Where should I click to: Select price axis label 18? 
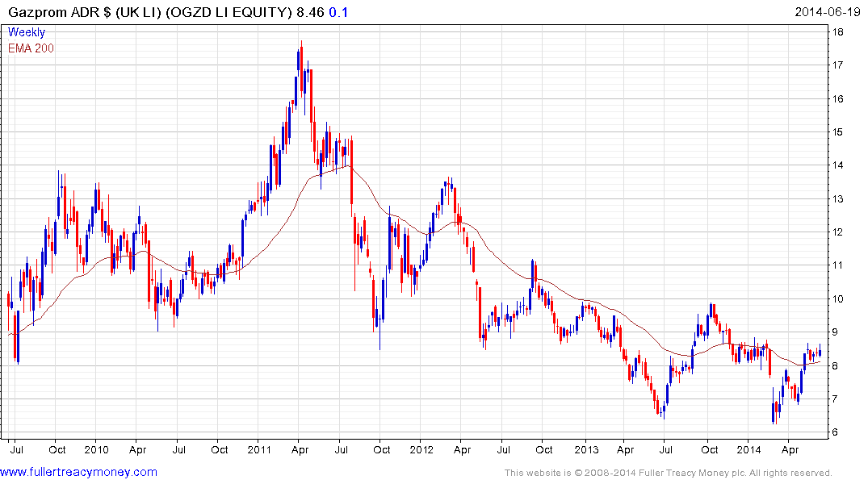pos(837,32)
